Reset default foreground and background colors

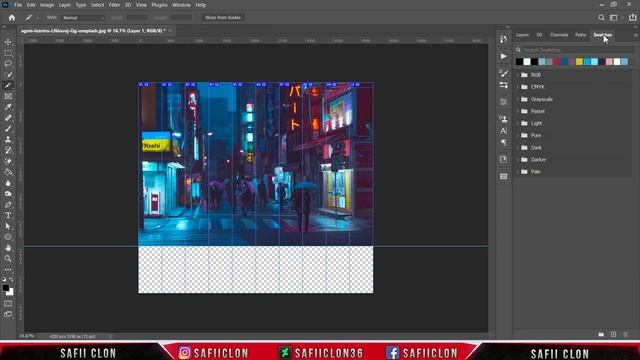click(x=4, y=280)
